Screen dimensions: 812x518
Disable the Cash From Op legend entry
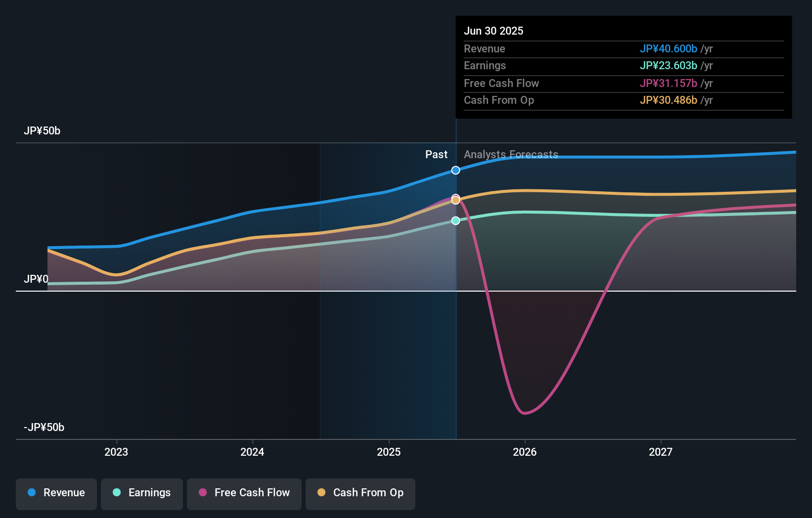[x=361, y=493]
